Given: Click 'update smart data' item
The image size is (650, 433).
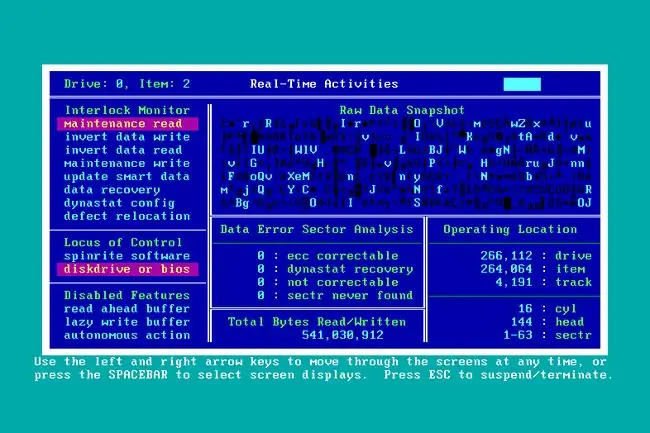Looking at the screenshot, I should (127, 177).
